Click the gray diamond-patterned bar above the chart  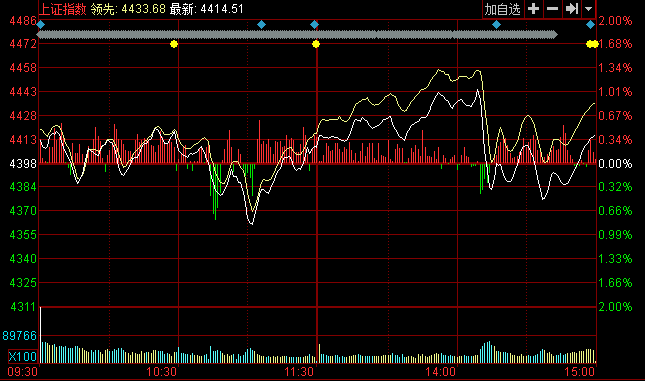coord(297,35)
